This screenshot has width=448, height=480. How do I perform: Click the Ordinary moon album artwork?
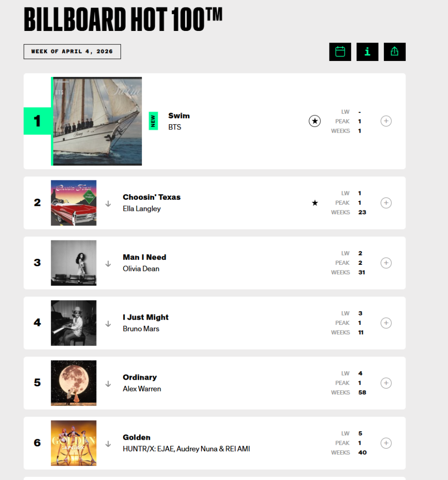pos(74,383)
